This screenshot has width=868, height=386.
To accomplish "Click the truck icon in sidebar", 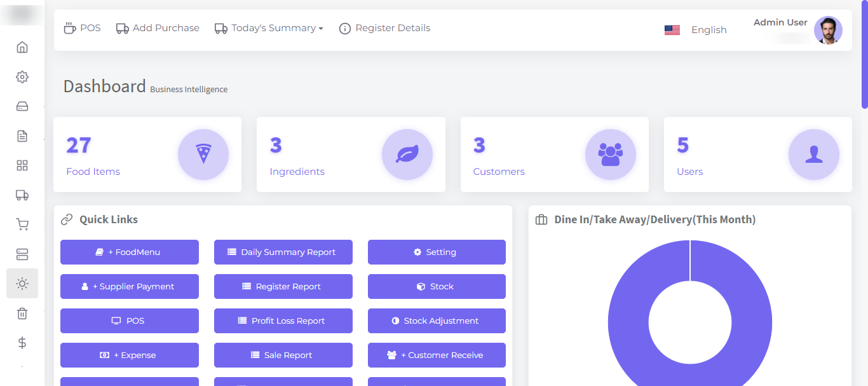I will click(x=22, y=195).
